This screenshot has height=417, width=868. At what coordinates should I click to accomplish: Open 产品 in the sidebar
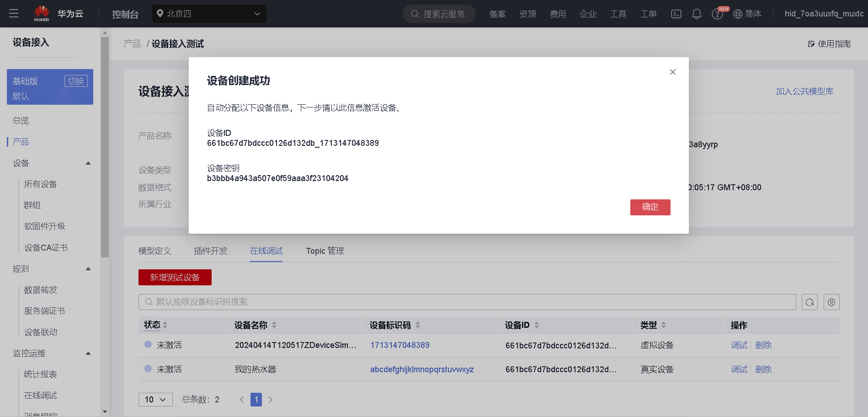(x=21, y=142)
